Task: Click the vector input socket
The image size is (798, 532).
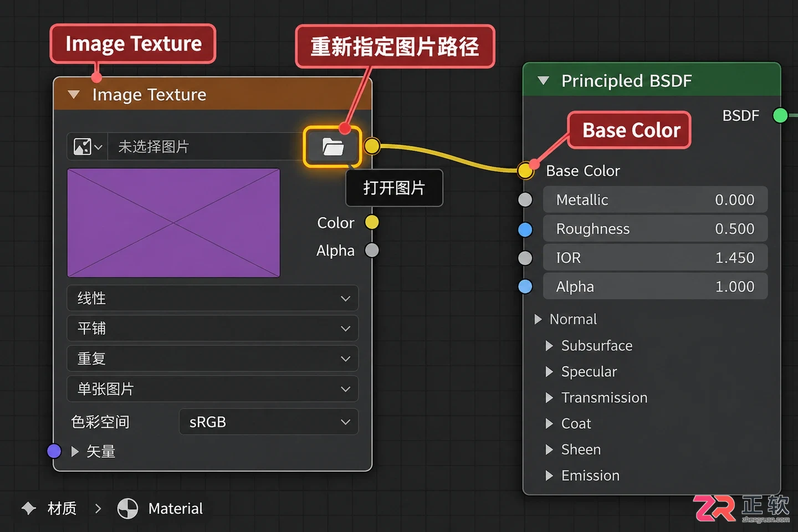Action: coord(54,451)
